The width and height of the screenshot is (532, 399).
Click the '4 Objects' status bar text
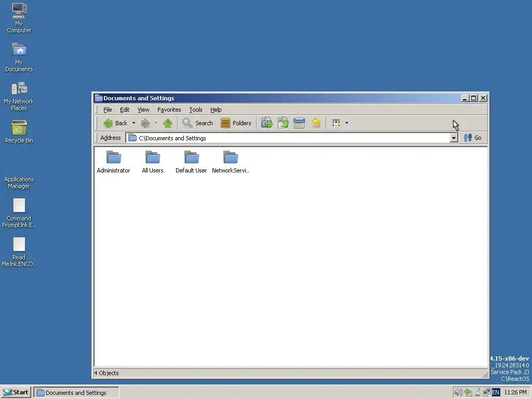[107, 373]
